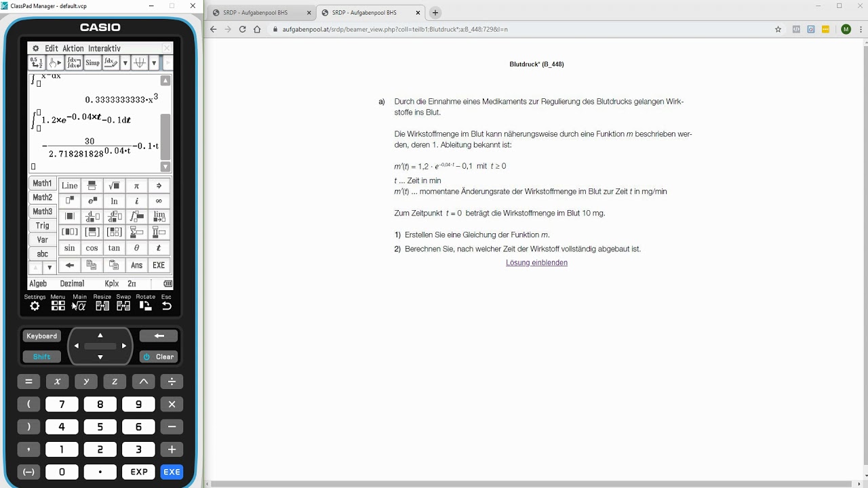Click the graph window icon
The height and width of the screenshot is (488, 868).
click(140, 63)
